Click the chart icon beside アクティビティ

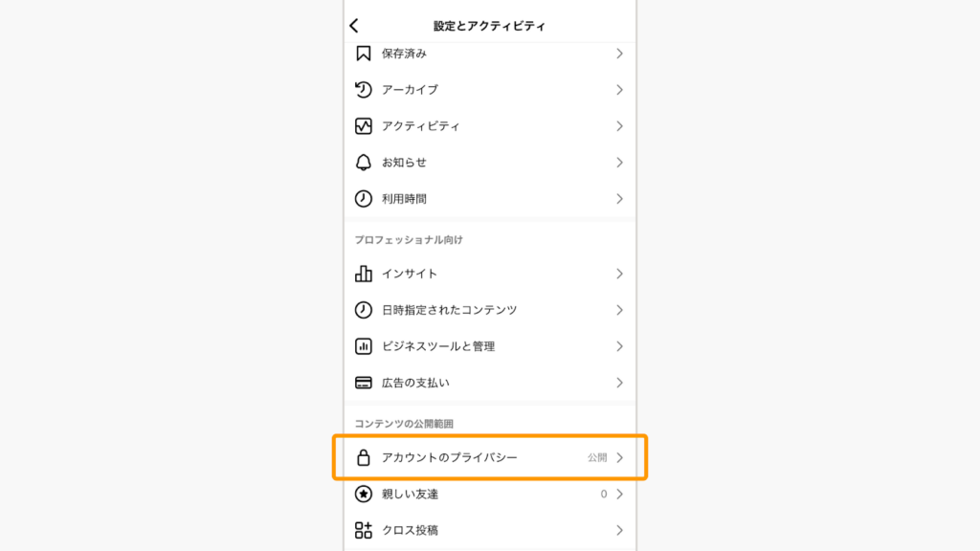coord(362,125)
